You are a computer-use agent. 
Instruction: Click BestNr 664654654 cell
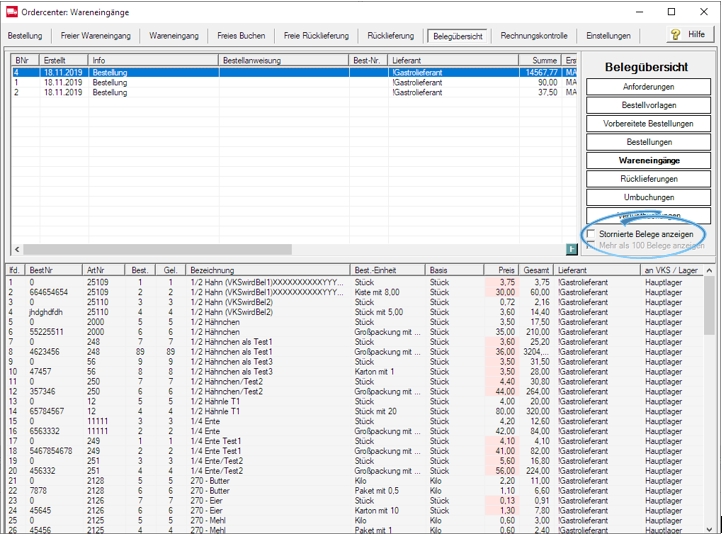pos(49,292)
